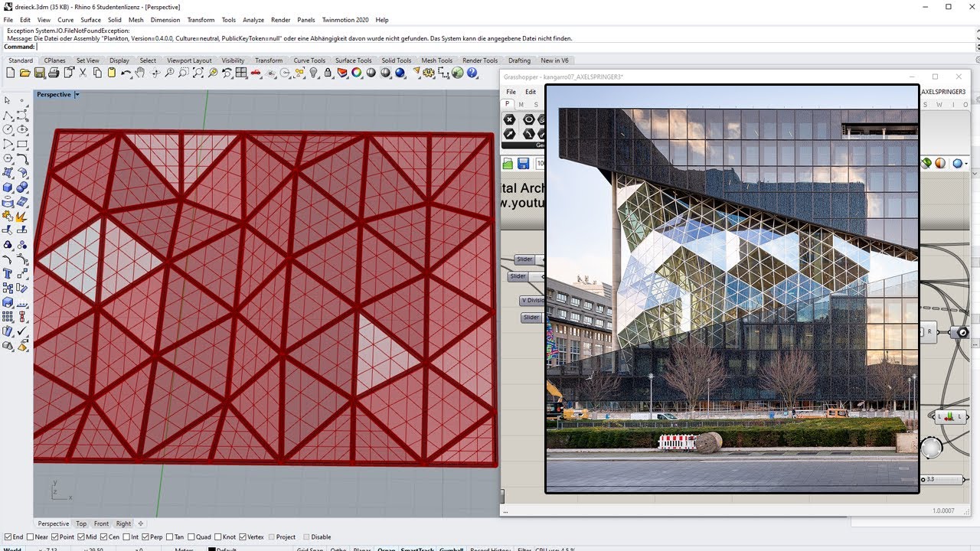980x551 pixels.
Task: Select the Explode tool in left sidebar
Action: (x=22, y=217)
